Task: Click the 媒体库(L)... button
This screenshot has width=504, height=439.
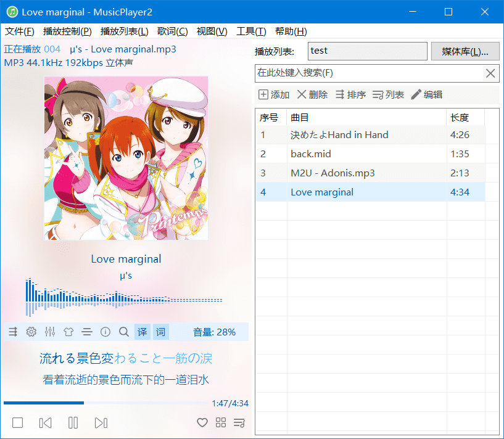Action: pyautogui.click(x=465, y=51)
